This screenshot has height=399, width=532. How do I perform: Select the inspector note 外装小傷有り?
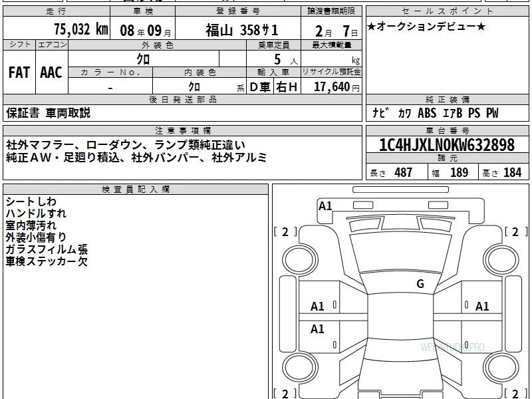36,237
